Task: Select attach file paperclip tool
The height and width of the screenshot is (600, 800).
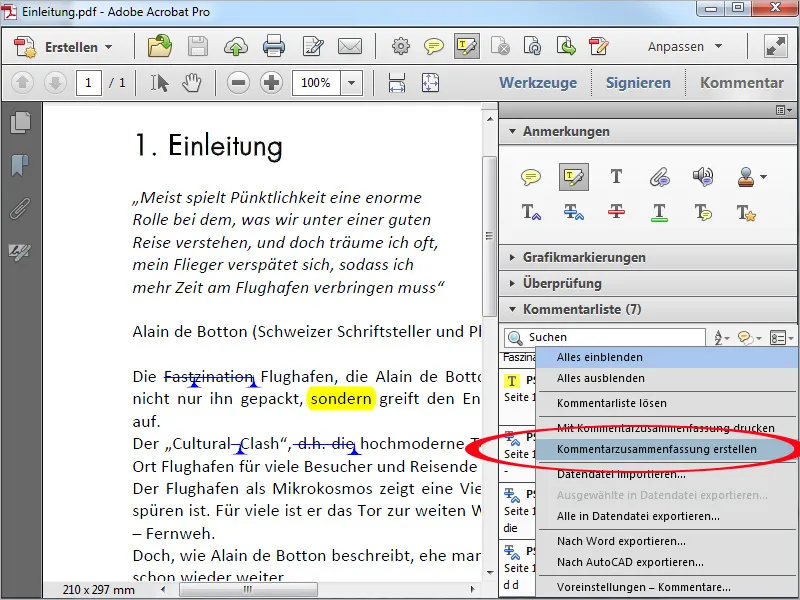Action: click(659, 177)
